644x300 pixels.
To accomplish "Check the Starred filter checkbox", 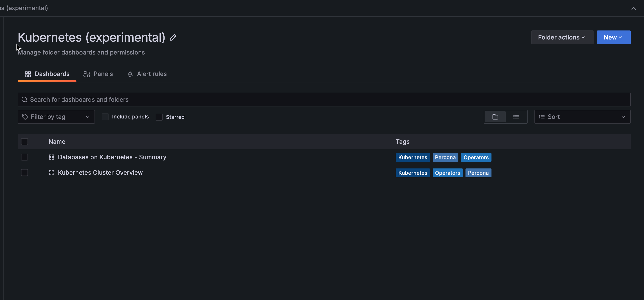I will pos(159,117).
